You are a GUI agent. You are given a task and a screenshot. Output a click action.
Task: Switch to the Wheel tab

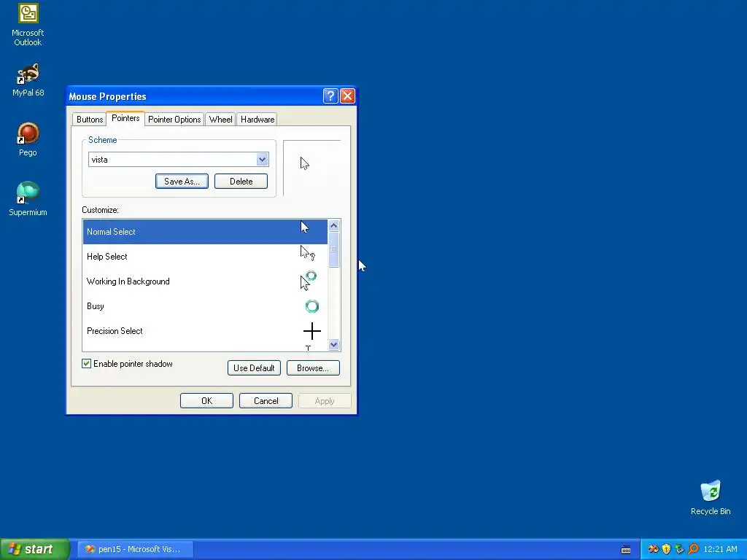click(x=220, y=120)
